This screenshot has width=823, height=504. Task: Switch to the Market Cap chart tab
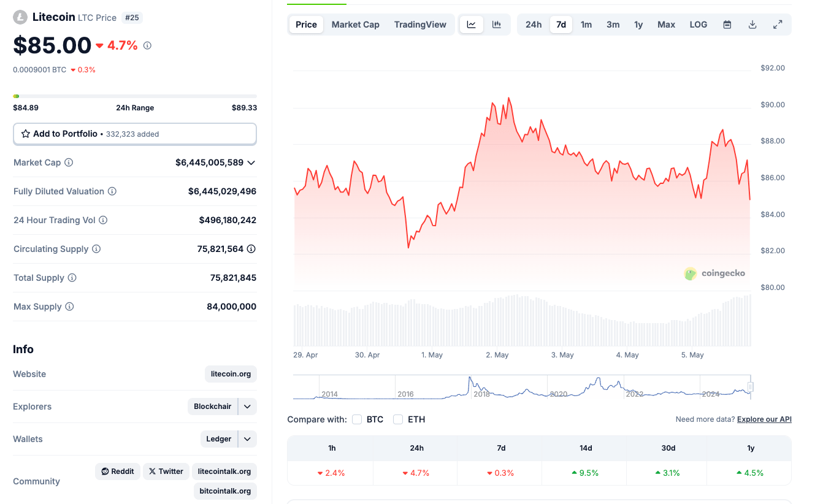coord(355,24)
